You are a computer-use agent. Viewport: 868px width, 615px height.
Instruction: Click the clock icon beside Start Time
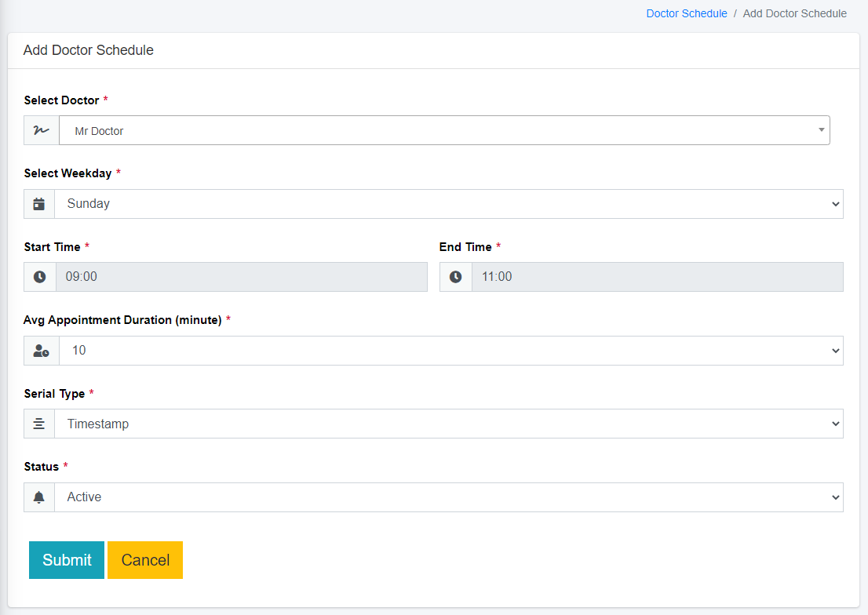pyautogui.click(x=39, y=276)
